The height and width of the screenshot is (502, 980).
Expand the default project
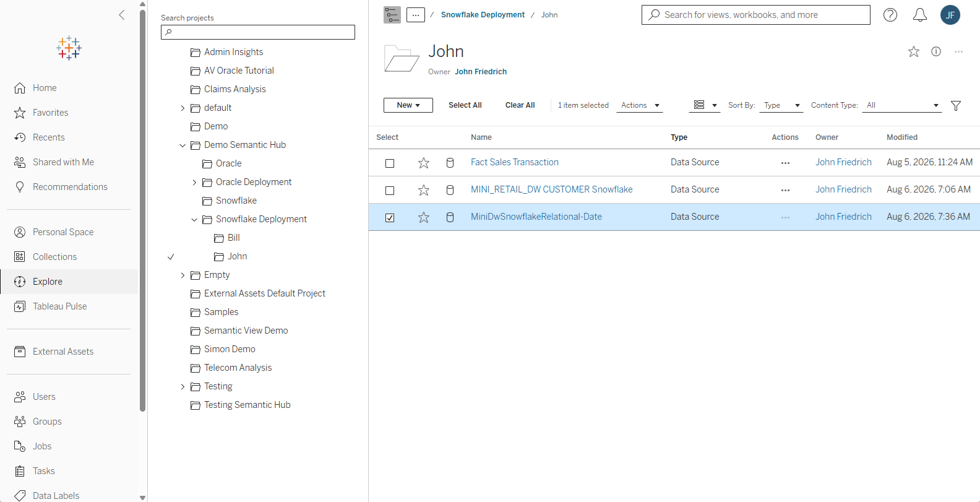(183, 108)
